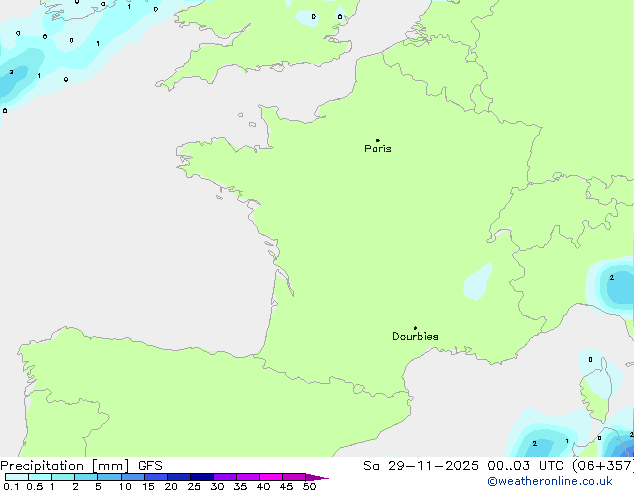The image size is (634, 490).
Task: Pick the legend swatch between 45 and 50
Action: 294,477
